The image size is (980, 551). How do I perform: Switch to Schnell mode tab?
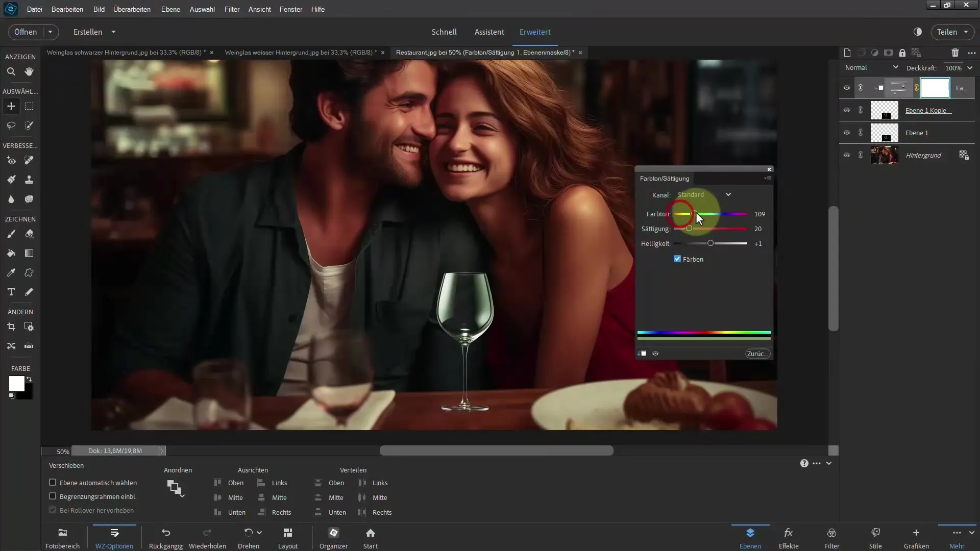click(444, 32)
